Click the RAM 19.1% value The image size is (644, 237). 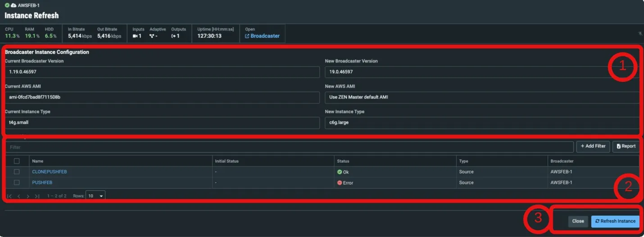(x=32, y=36)
